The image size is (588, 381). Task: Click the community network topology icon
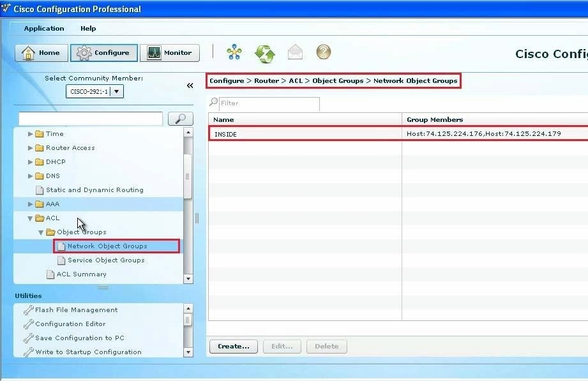234,52
